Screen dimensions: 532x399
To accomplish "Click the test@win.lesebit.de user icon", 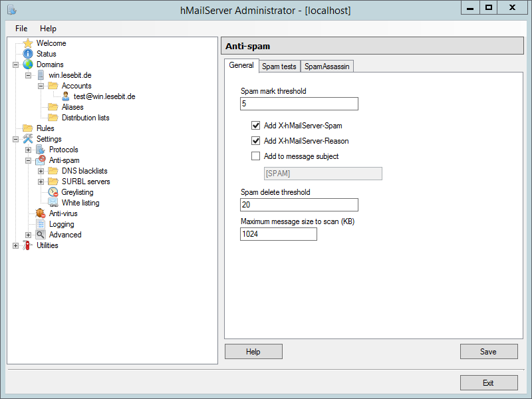I will click(x=65, y=96).
